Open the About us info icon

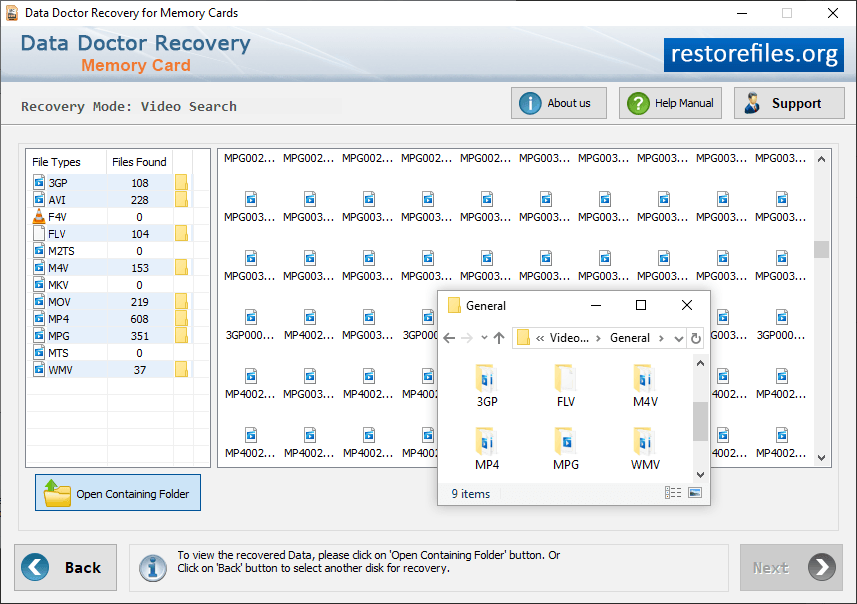coord(530,103)
